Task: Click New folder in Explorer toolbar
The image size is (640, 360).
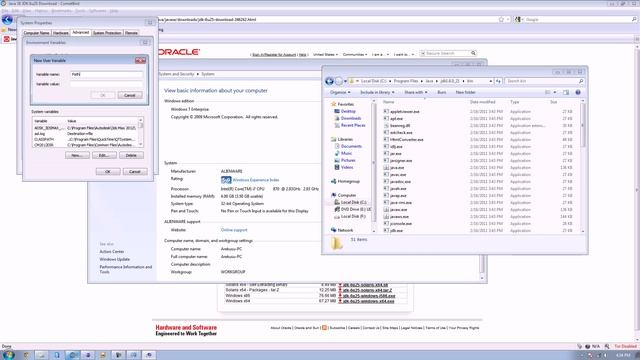Action: point(465,93)
